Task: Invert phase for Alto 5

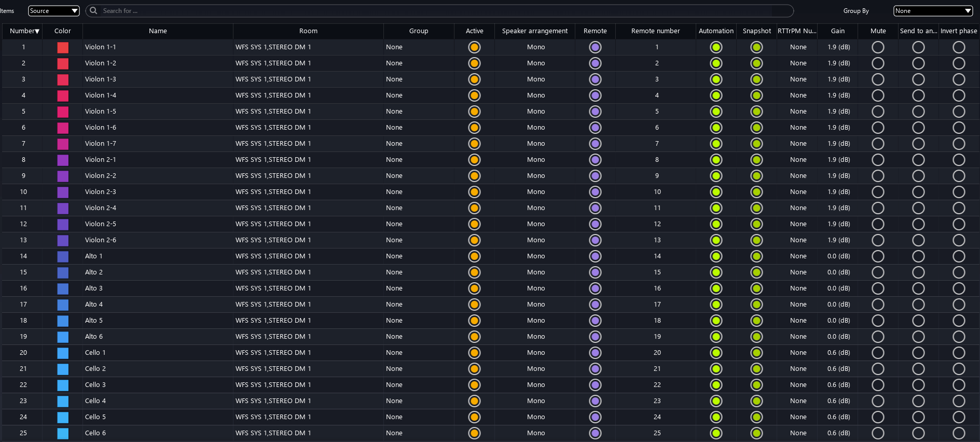Action: pyautogui.click(x=959, y=321)
